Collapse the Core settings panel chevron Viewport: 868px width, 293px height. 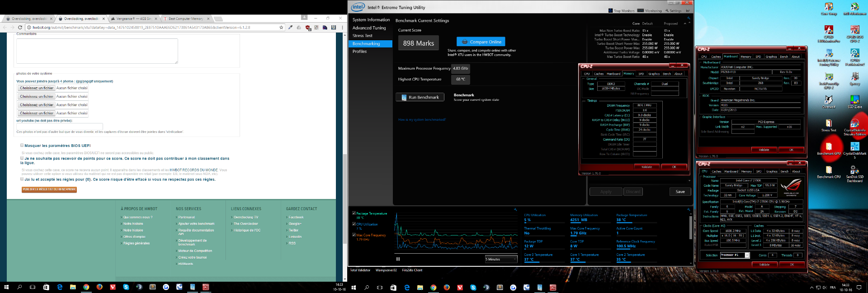[x=684, y=24]
